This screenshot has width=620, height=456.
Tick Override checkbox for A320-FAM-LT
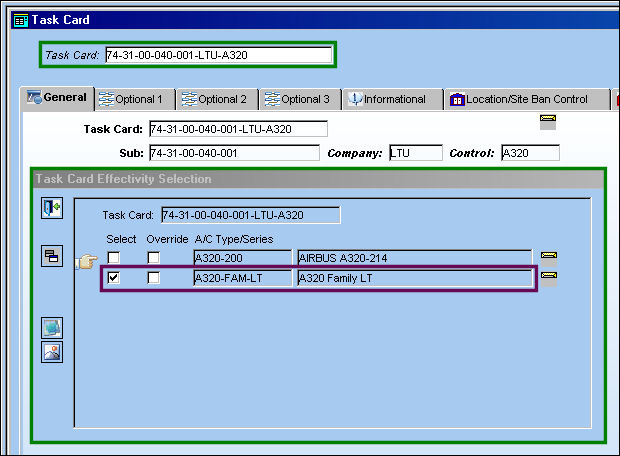tap(153, 278)
